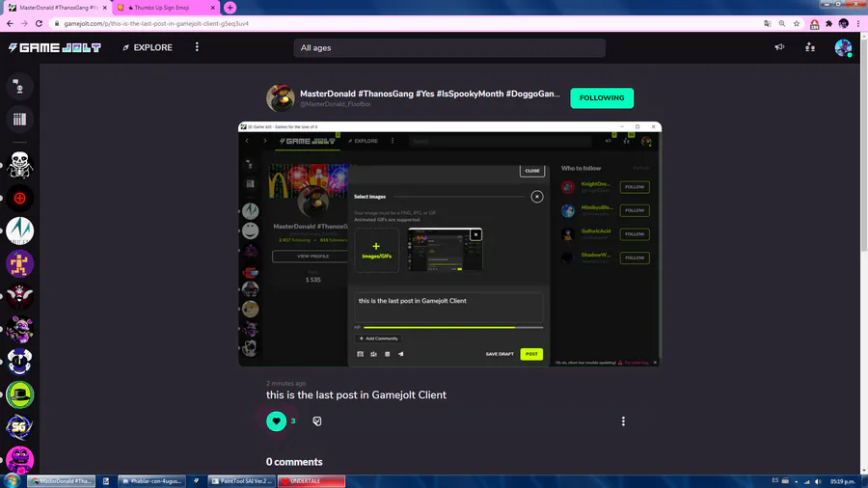Viewport: 868px width, 488px height.
Task: Open the purple animatronic community
Action: (x=20, y=329)
